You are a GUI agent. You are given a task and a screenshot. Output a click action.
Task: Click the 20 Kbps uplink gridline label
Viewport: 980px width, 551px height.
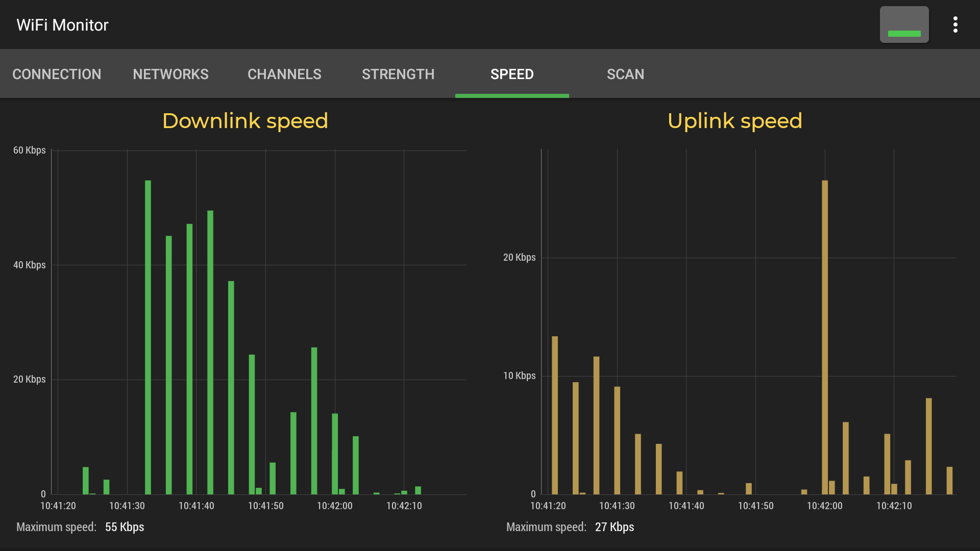519,258
